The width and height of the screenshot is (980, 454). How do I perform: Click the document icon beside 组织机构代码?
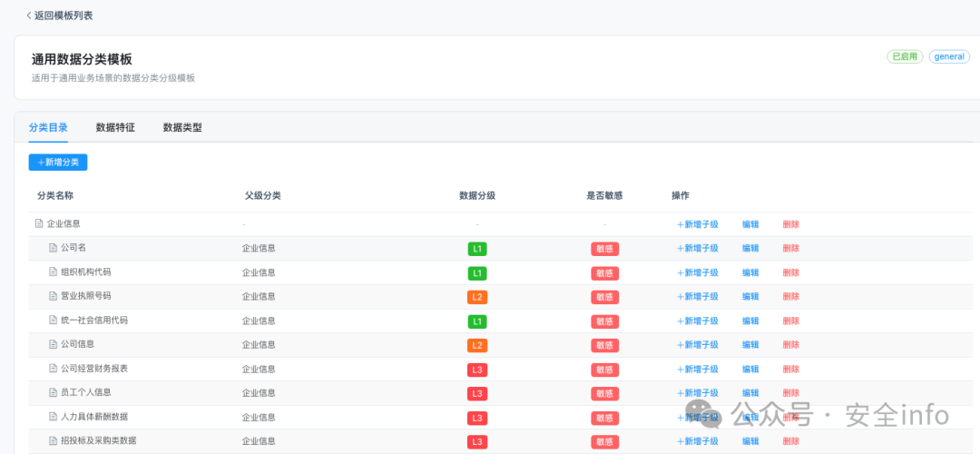54,271
